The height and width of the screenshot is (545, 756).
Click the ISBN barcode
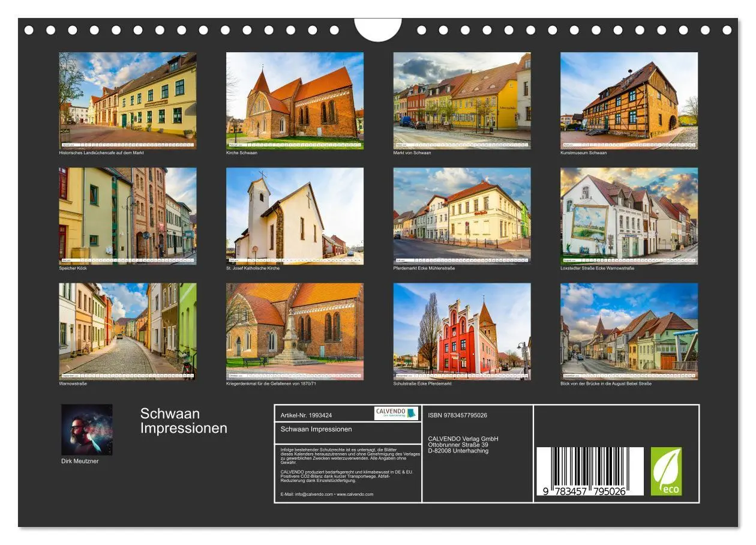point(590,471)
